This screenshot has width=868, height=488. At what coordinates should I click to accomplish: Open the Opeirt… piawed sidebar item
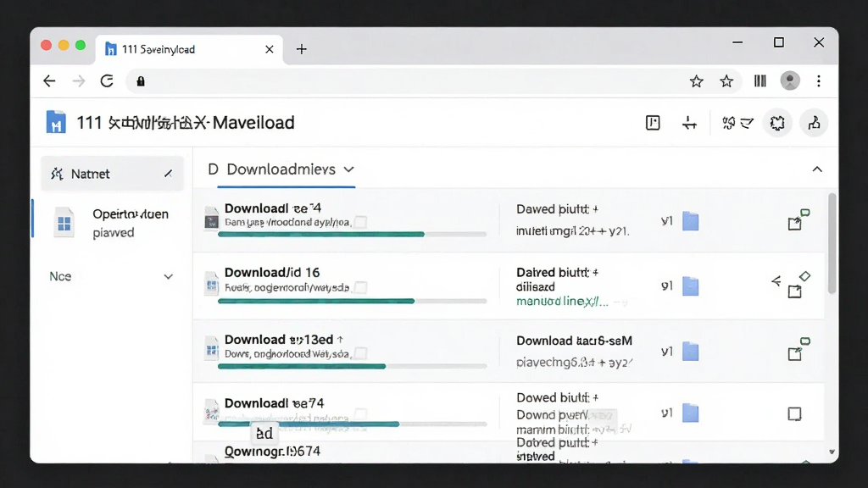pos(113,223)
